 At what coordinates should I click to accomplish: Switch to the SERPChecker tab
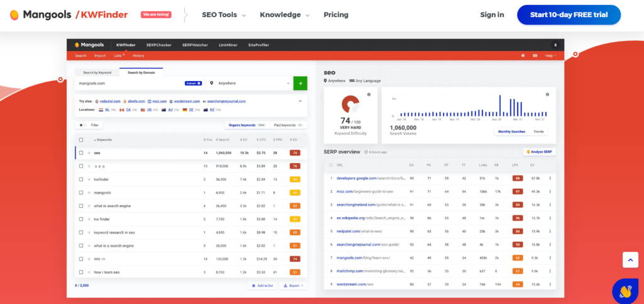tap(158, 45)
